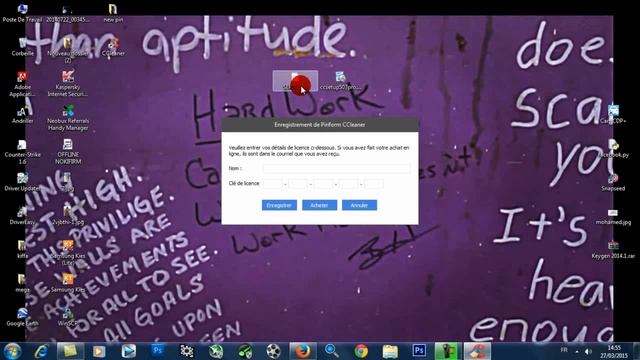Select the Corbeille recycle bin icon
The width and height of the screenshot is (640, 360).
click(x=22, y=47)
